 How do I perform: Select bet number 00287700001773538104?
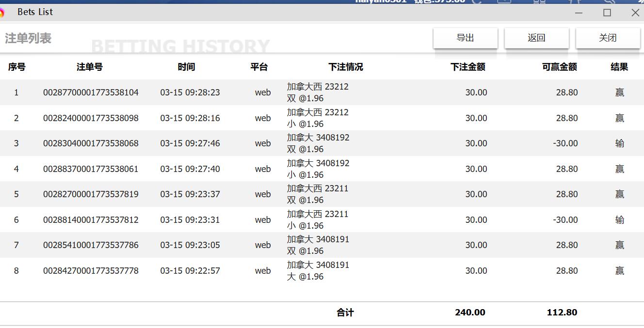click(x=91, y=93)
